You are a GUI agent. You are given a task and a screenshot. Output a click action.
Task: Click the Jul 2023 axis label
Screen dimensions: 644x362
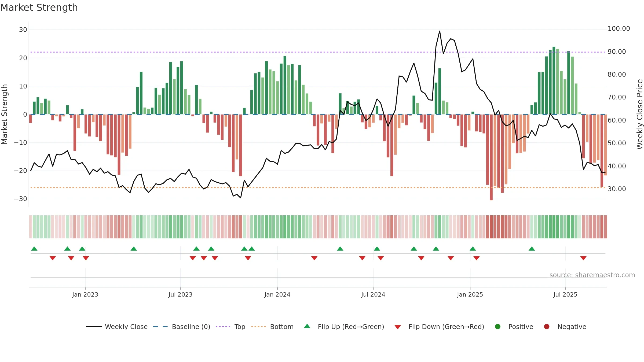(180, 295)
